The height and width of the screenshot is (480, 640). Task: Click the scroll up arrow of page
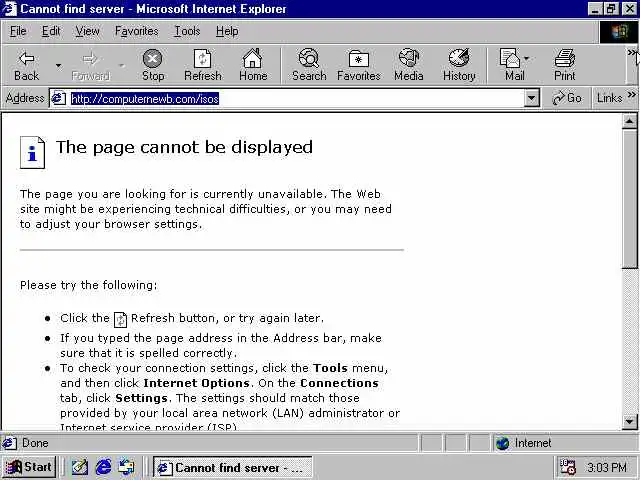[629, 121]
